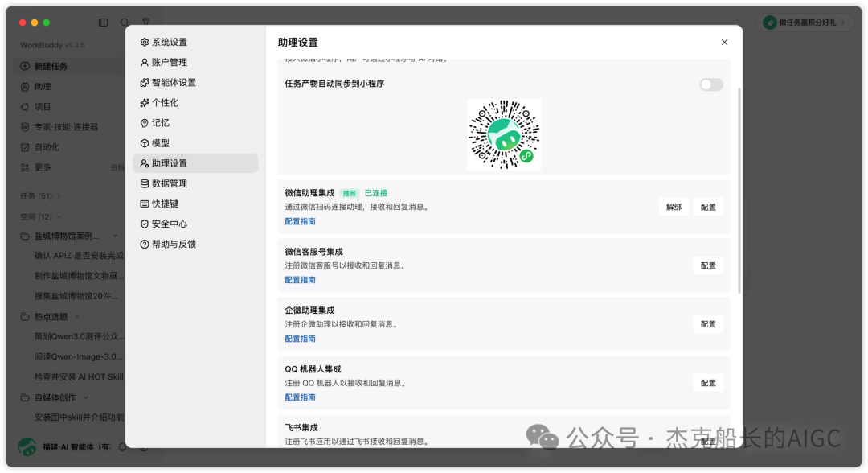Click 配置 for 企微助理集成
Viewport: 868px width, 473px height.
click(x=709, y=324)
